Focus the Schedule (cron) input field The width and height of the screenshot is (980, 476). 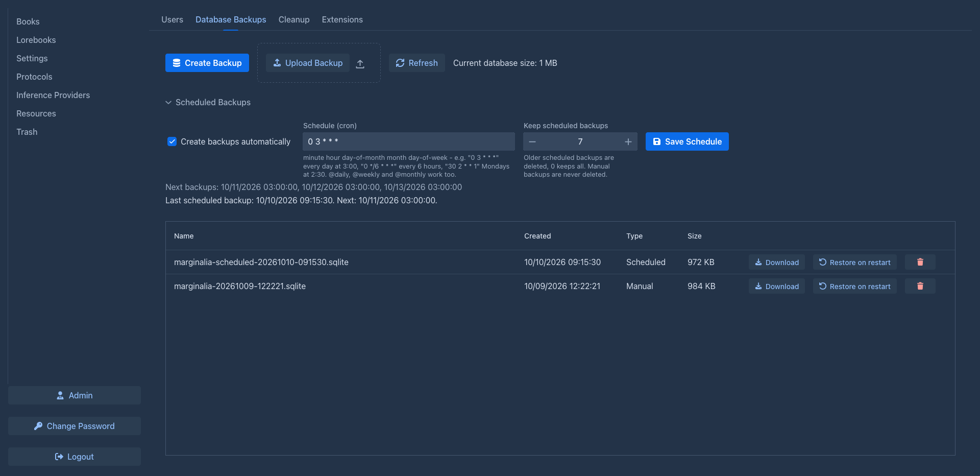(x=409, y=141)
